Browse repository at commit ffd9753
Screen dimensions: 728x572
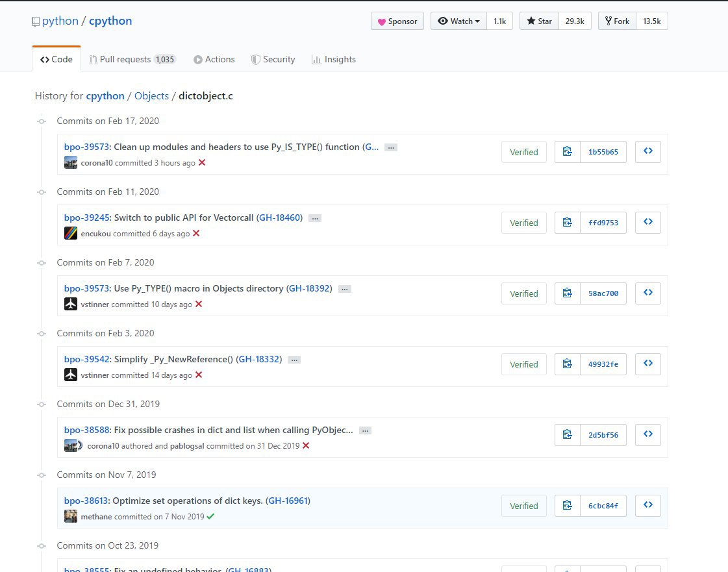tap(648, 222)
